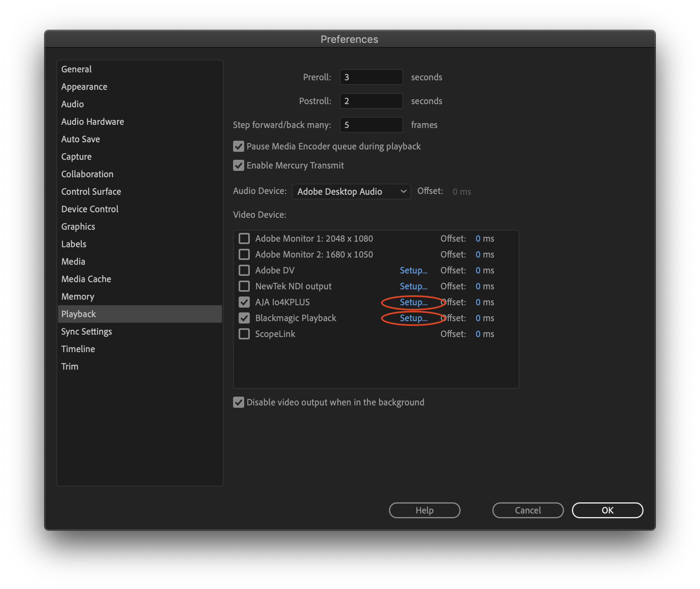Select the Appearance category
Screen dimensions: 700x589
pos(84,87)
